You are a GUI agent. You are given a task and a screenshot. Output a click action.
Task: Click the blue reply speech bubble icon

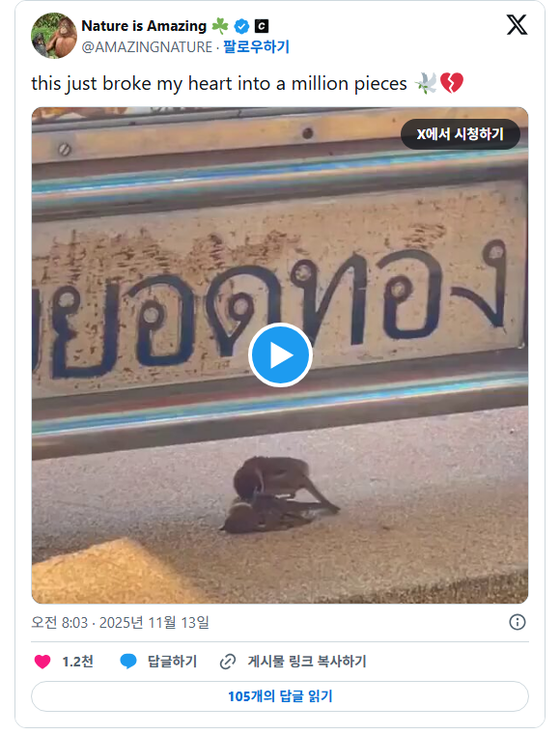[128, 662]
